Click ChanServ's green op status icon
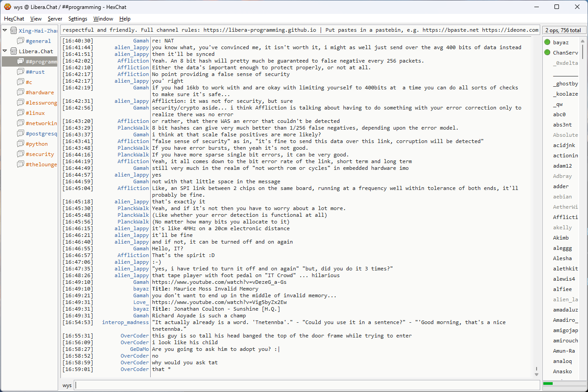This screenshot has width=588, height=392. tap(547, 53)
